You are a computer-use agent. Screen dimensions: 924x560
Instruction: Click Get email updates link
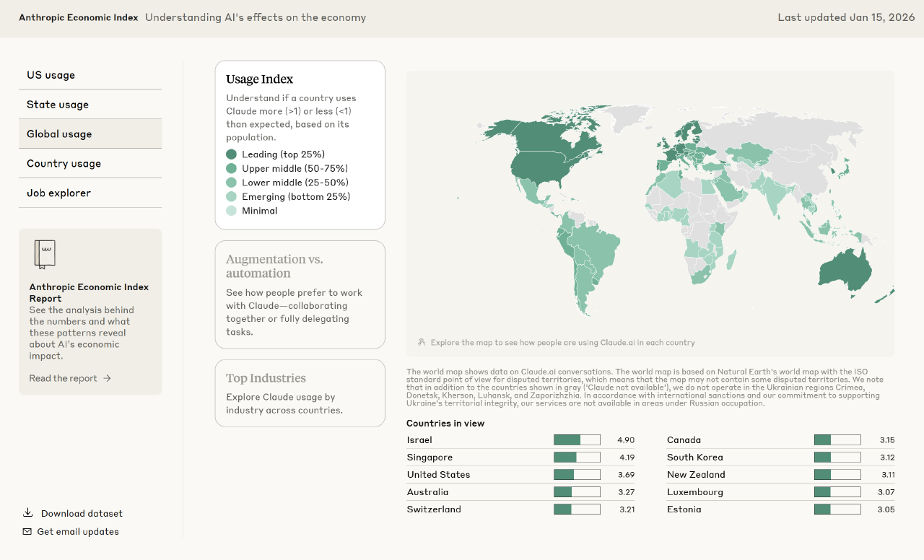(78, 532)
